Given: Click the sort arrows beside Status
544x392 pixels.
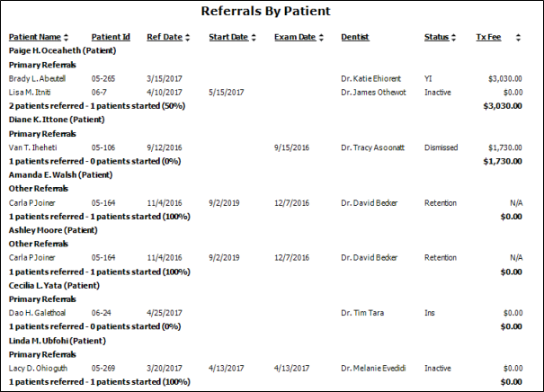Looking at the screenshot, I should tap(455, 38).
